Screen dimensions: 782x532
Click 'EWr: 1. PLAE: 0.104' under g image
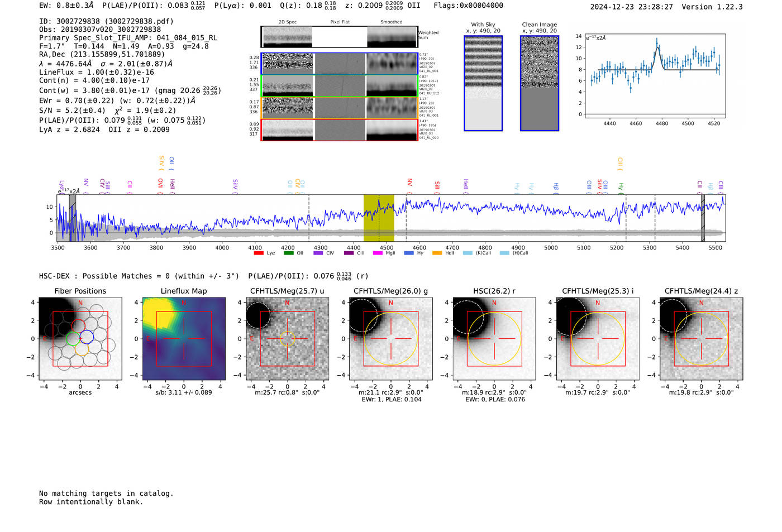[391, 400]
